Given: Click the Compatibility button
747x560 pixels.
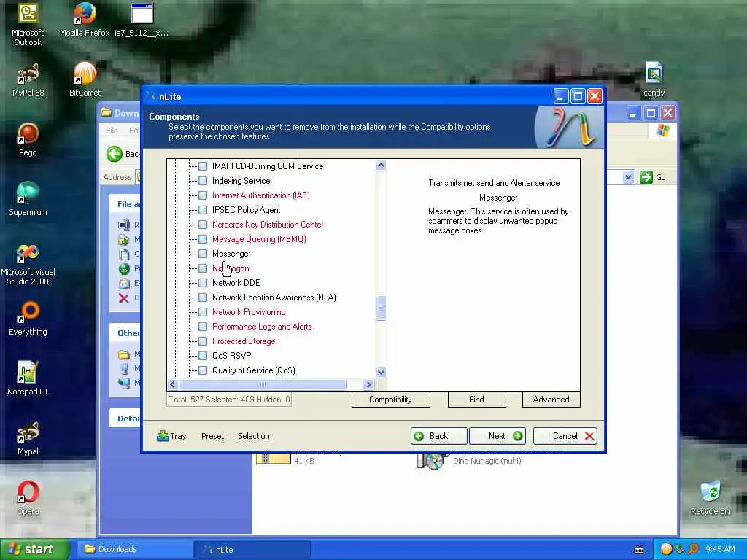Looking at the screenshot, I should (x=391, y=400).
